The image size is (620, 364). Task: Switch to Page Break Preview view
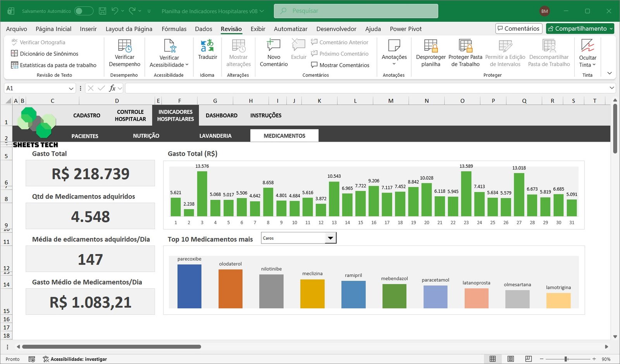tap(528, 359)
